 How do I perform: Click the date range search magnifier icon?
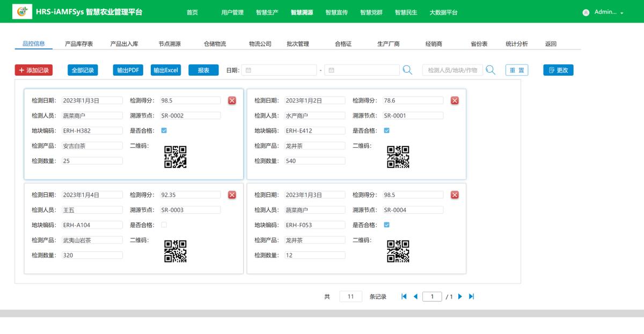[x=407, y=70]
